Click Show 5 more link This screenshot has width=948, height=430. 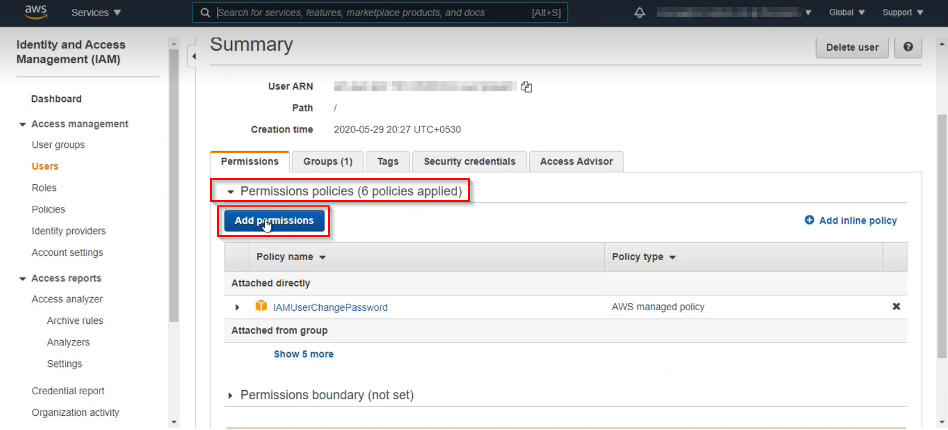point(304,354)
